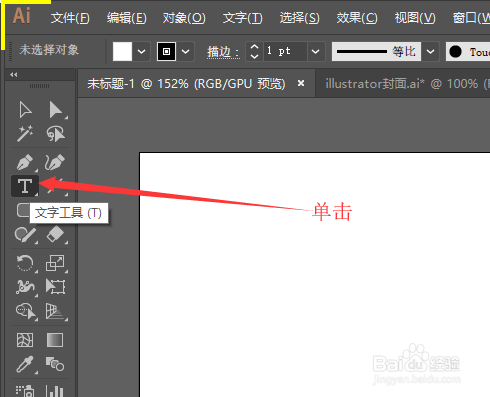The image size is (490, 397).
Task: Click the Type tool T icon
Action: tap(25, 186)
